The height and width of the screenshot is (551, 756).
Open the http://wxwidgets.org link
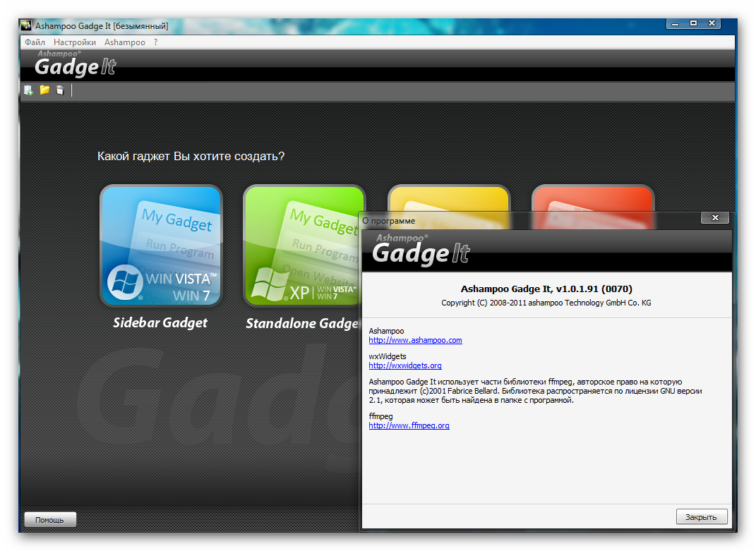tap(405, 366)
